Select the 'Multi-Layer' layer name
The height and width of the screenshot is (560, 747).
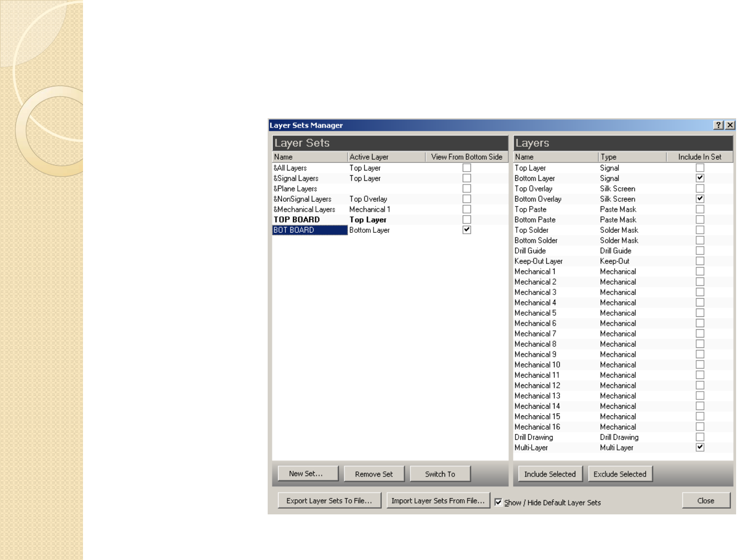click(x=531, y=447)
